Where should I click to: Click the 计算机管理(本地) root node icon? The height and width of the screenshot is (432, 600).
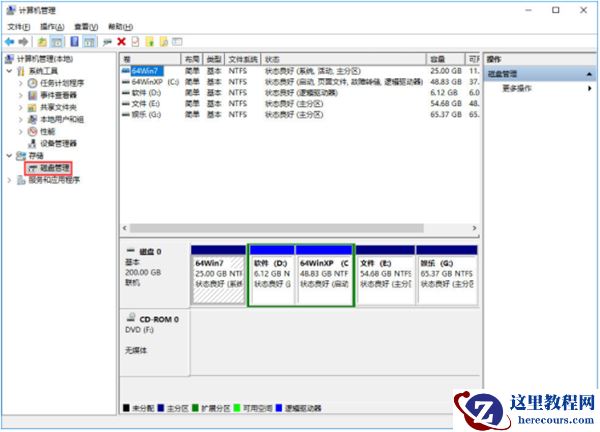click(10, 59)
